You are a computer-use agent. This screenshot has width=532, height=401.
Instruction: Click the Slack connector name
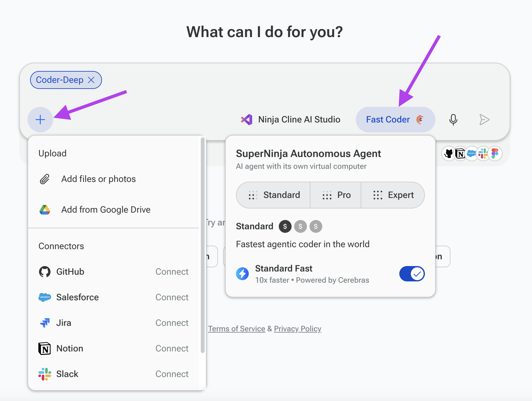67,374
